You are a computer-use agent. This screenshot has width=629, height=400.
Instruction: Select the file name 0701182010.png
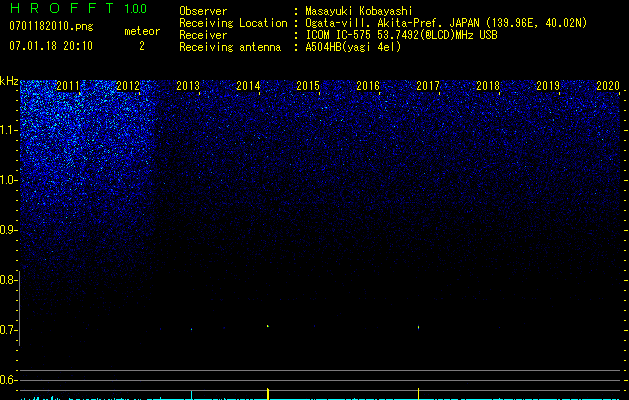pos(51,27)
